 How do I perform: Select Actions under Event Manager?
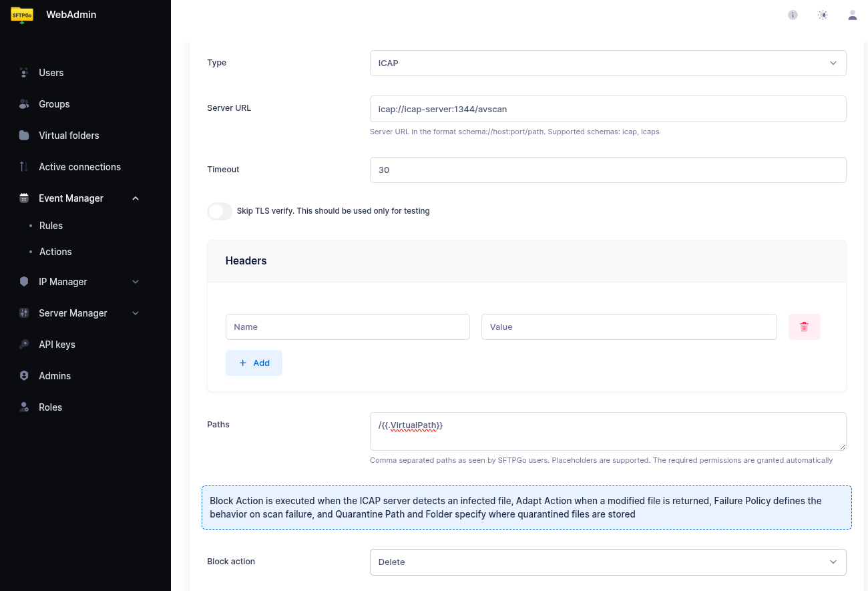coord(55,252)
